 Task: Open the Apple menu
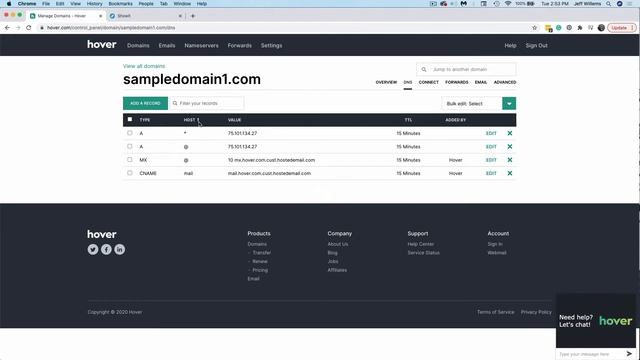click(9, 4)
